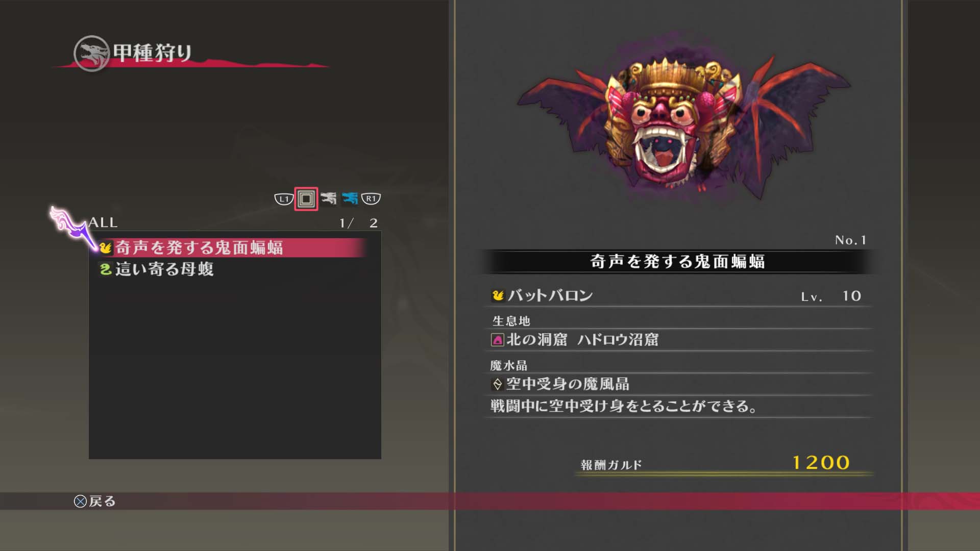980x551 pixels.
Task: Click the L1 shoulder button icon
Action: coord(284,199)
